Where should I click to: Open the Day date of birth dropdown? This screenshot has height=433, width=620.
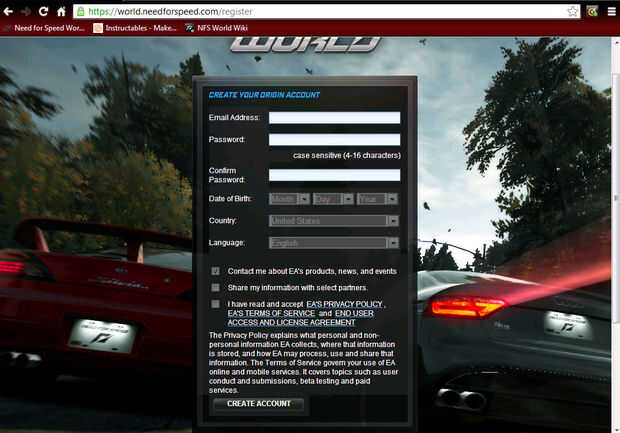click(x=333, y=199)
